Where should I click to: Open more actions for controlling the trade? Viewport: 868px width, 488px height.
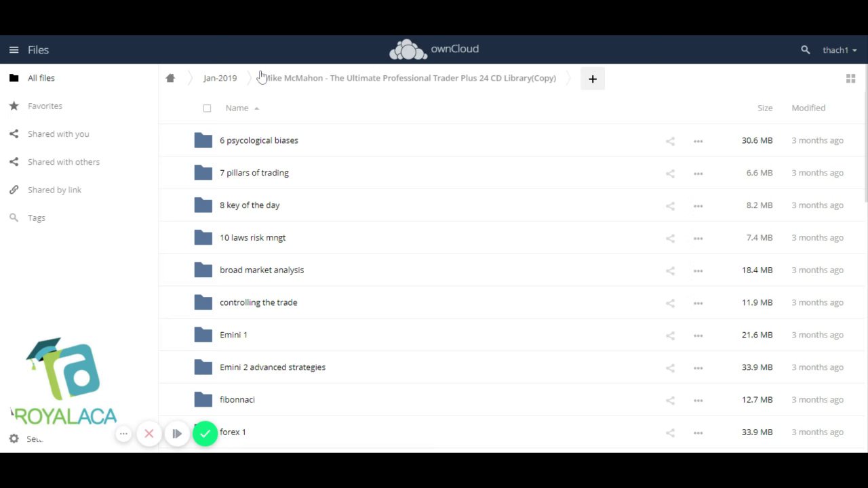[698, 303]
